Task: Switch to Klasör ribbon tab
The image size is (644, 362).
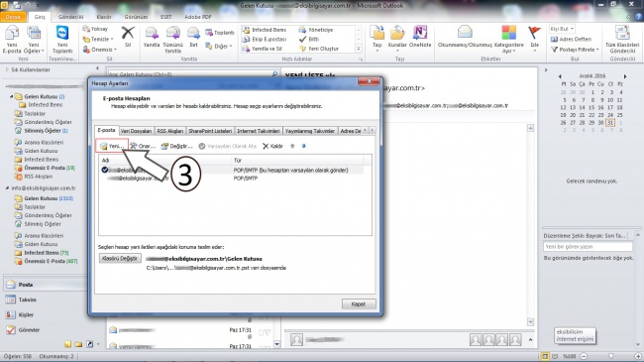Action: pos(104,17)
